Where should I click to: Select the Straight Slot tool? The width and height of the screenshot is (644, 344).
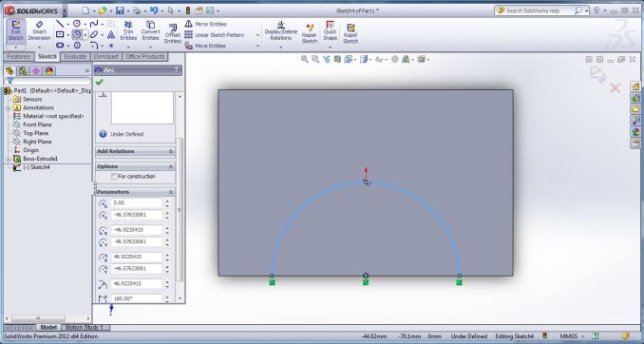click(60, 45)
